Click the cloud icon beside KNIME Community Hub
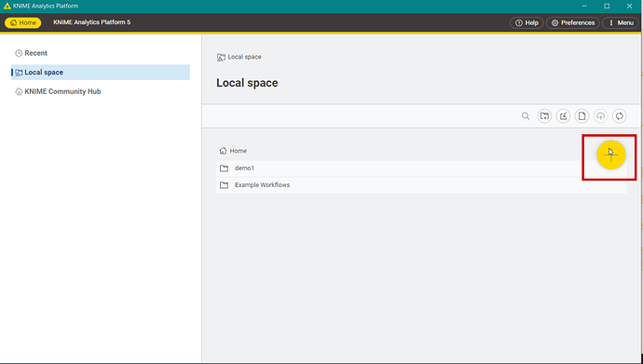 pyautogui.click(x=19, y=92)
